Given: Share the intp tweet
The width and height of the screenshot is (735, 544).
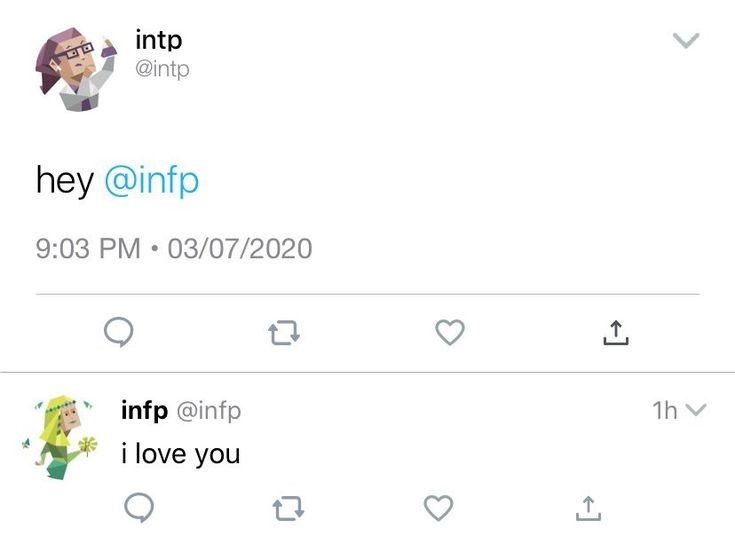Looking at the screenshot, I should point(616,332).
